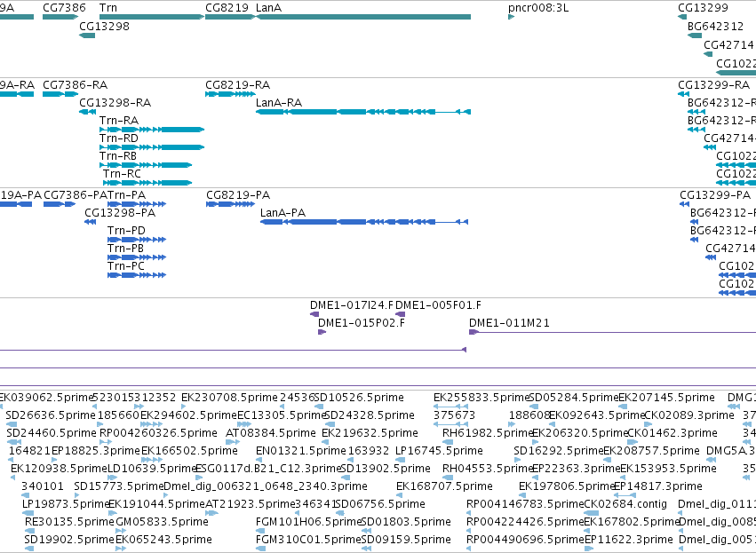Open EST EN01321.5prime
756x553 pixels.
tap(301, 451)
